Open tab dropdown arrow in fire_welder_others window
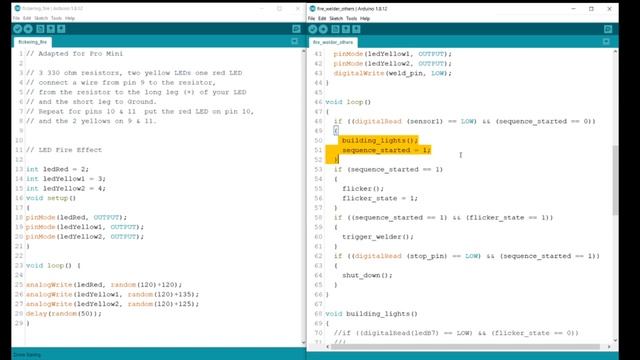 coord(606,41)
